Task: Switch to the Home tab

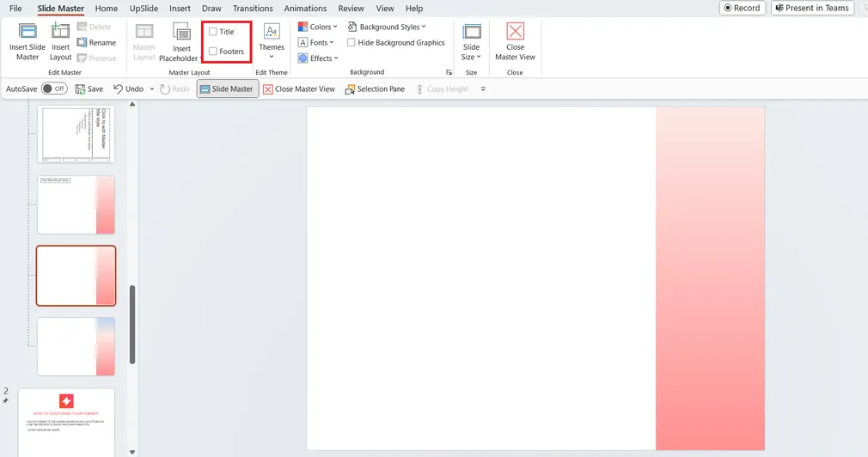Action: pyautogui.click(x=107, y=9)
